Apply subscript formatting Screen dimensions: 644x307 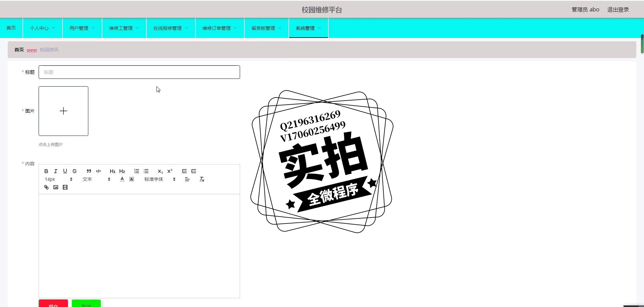[160, 171]
